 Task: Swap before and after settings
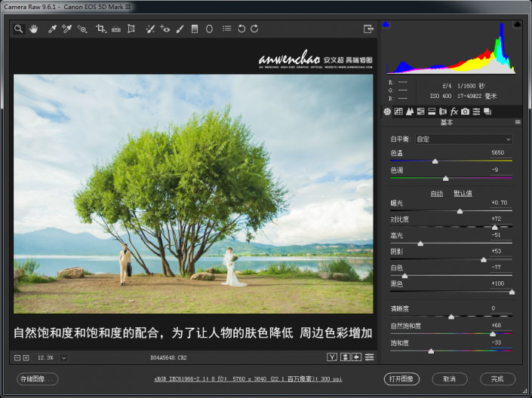(345, 357)
